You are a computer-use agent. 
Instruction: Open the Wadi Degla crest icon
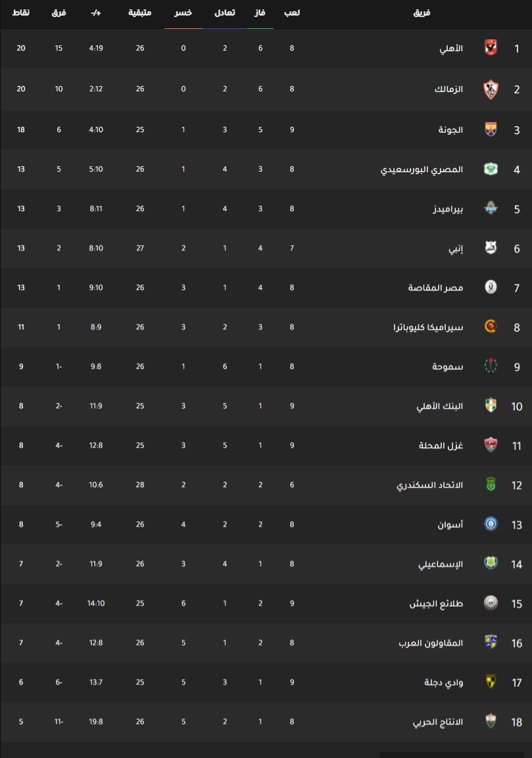point(491,682)
